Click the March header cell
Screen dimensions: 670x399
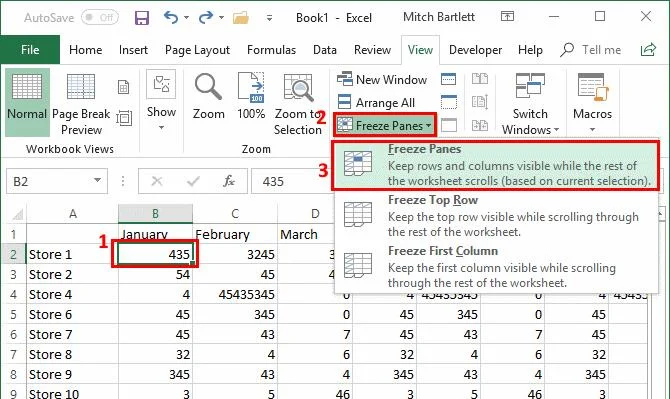[x=306, y=234]
